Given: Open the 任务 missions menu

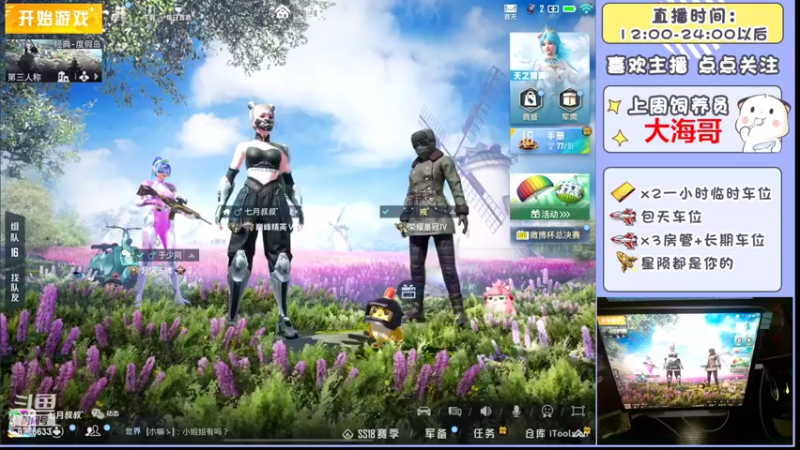Looking at the screenshot, I should pos(484,433).
